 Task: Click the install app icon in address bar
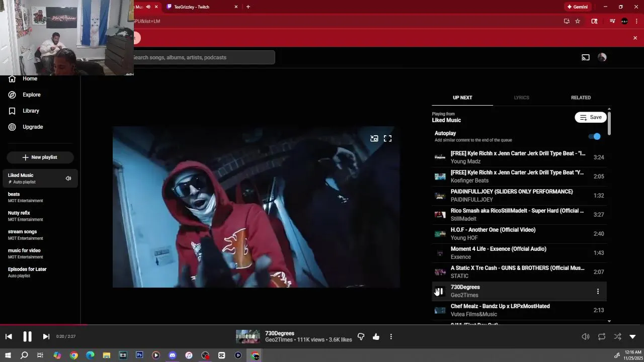coord(567,21)
